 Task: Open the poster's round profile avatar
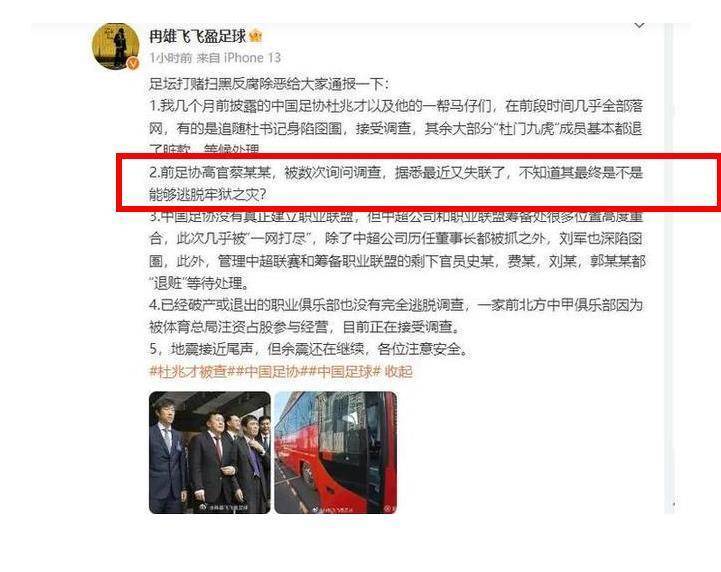coord(115,46)
